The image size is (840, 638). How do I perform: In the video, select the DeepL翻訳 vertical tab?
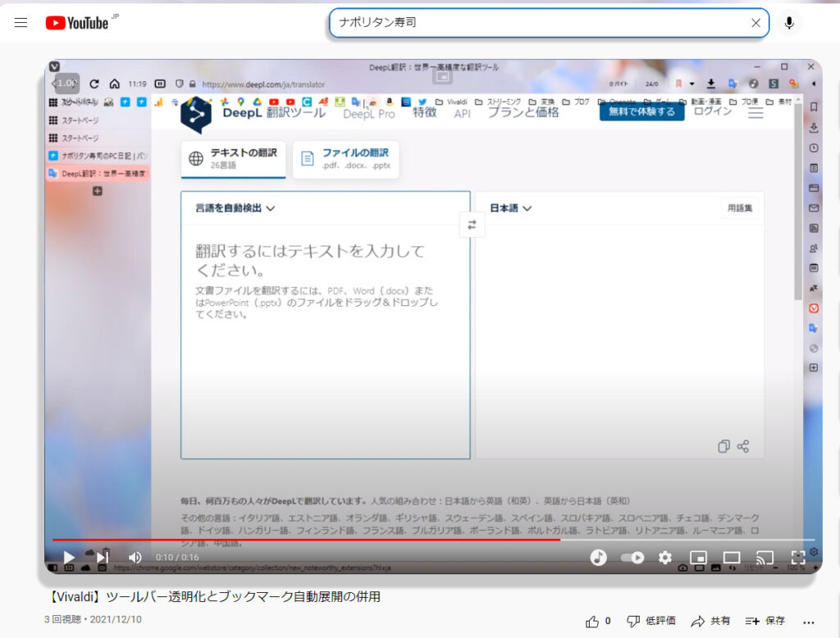coord(98,174)
